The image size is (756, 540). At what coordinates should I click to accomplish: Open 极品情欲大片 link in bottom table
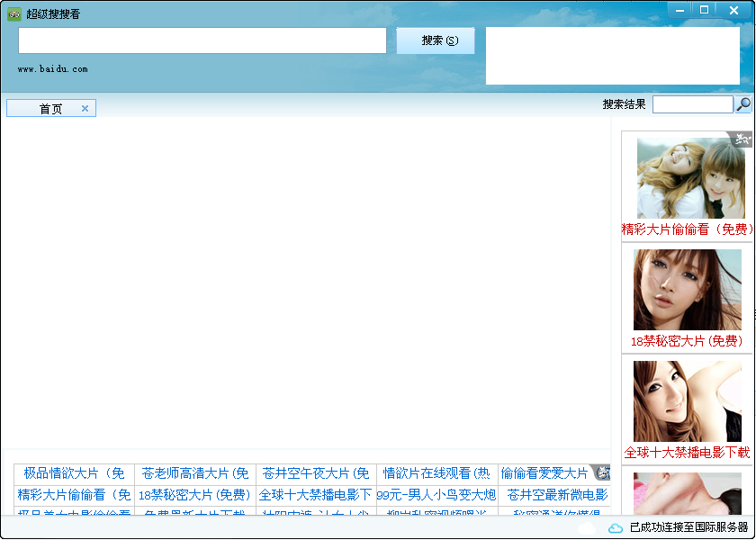74,473
